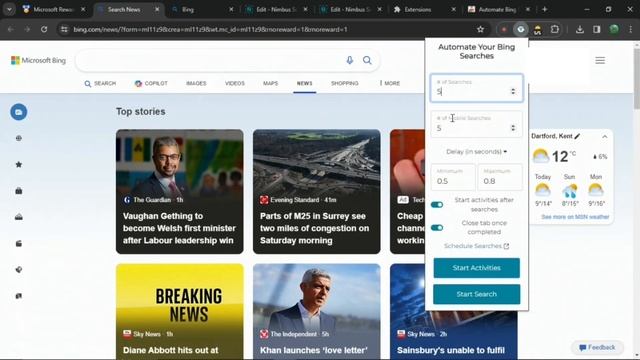Open the tab search dropdown arrow
This screenshot has height=360, width=640.
(x=9, y=9)
